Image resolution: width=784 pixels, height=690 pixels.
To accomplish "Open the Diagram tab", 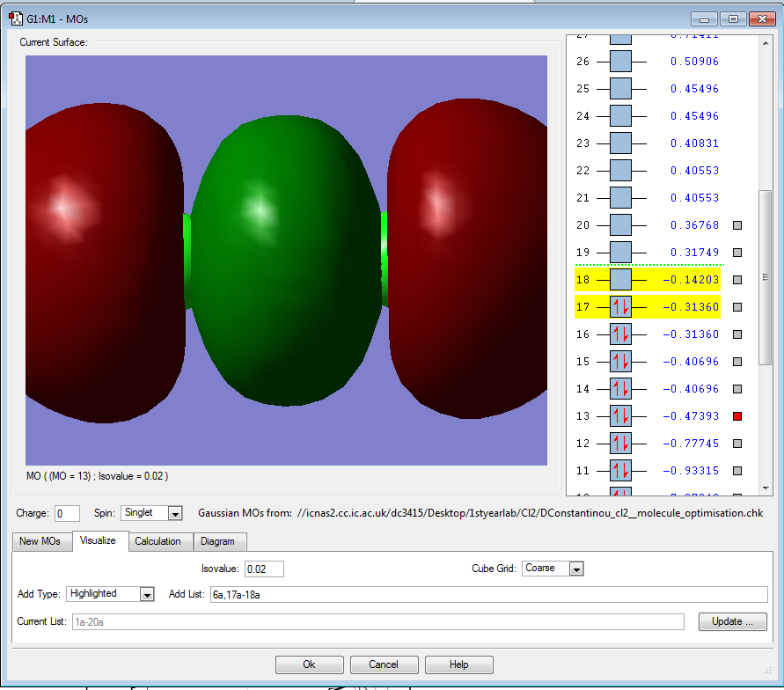I will tap(217, 541).
